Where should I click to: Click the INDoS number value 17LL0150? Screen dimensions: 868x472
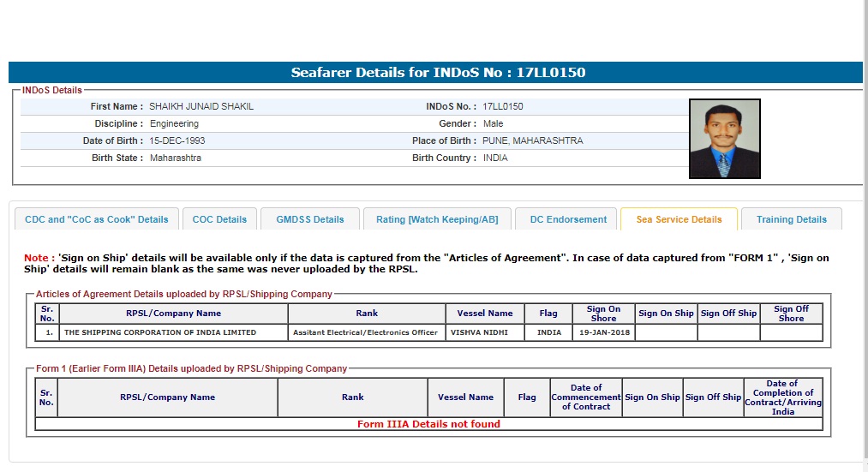point(503,107)
